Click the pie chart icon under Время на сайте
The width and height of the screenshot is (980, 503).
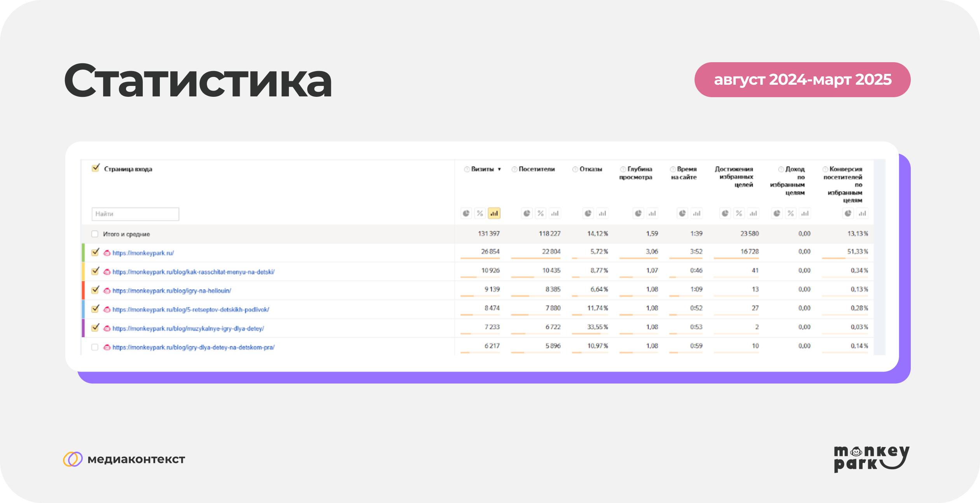682,213
